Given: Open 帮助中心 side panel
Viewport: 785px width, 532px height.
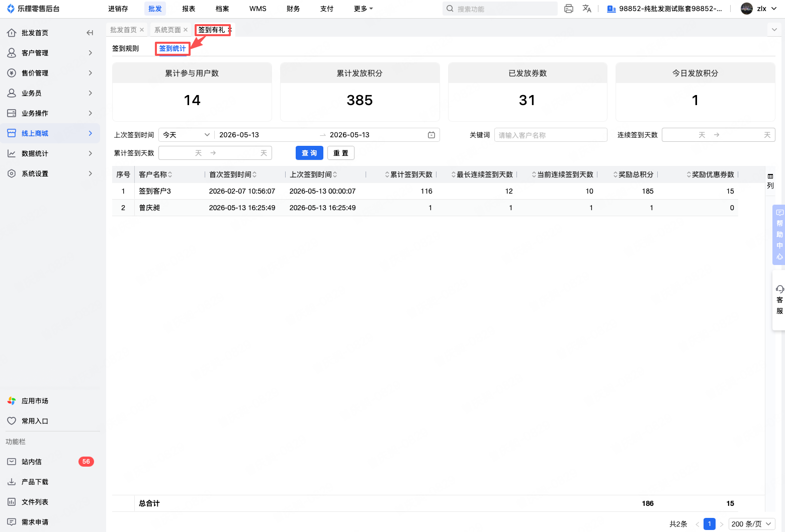Looking at the screenshot, I should click(779, 234).
